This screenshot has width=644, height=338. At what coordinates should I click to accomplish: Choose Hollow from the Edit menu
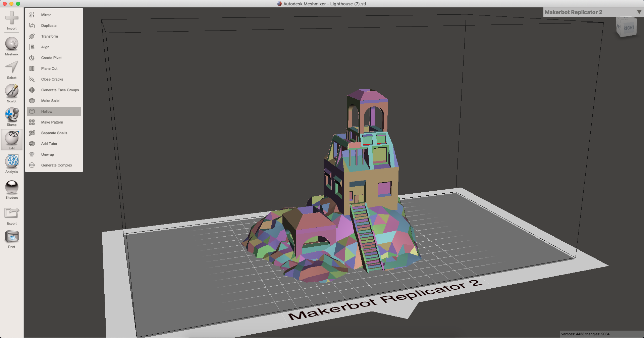(x=54, y=111)
